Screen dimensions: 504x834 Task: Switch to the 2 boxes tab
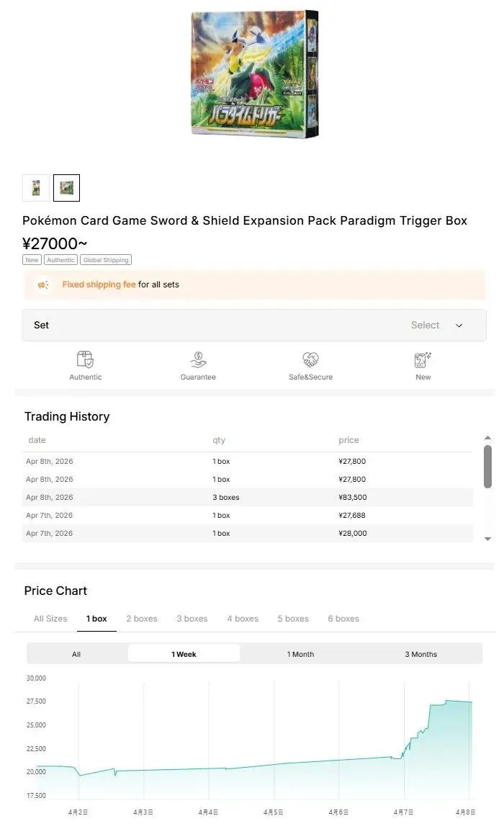(142, 619)
